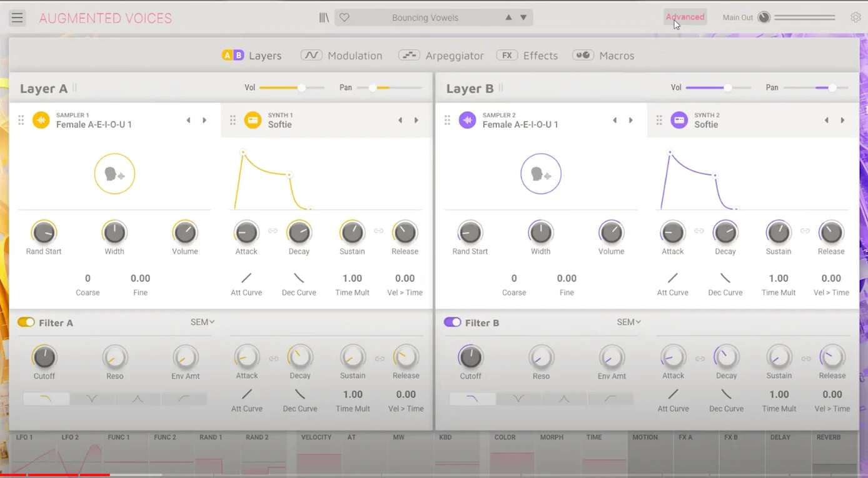Image resolution: width=868 pixels, height=478 pixels.
Task: Open the settings gear icon
Action: pyautogui.click(x=855, y=17)
